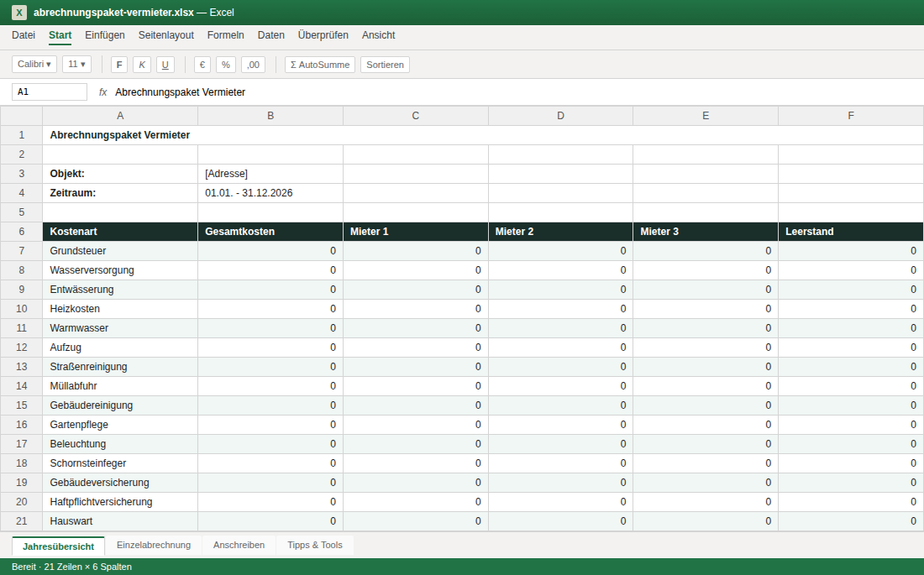Image resolution: width=924 pixels, height=575 pixels.
Task: Click the Hauswart cell
Action: tap(120, 521)
